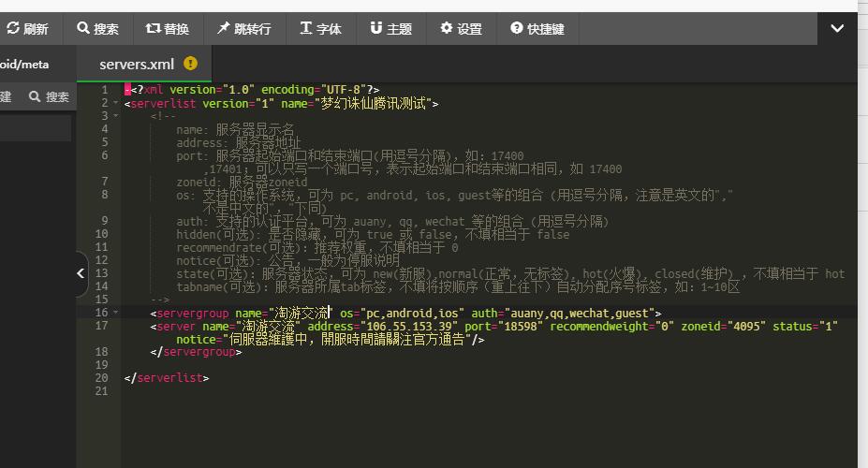Open the 替换 replace tool
Image resolution: width=868 pixels, height=468 pixels.
pyautogui.click(x=167, y=29)
